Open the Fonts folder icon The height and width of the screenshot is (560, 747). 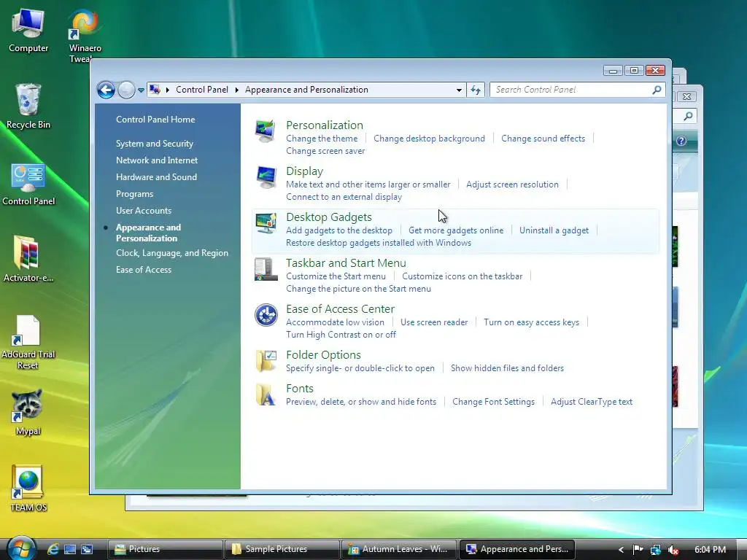point(266,394)
